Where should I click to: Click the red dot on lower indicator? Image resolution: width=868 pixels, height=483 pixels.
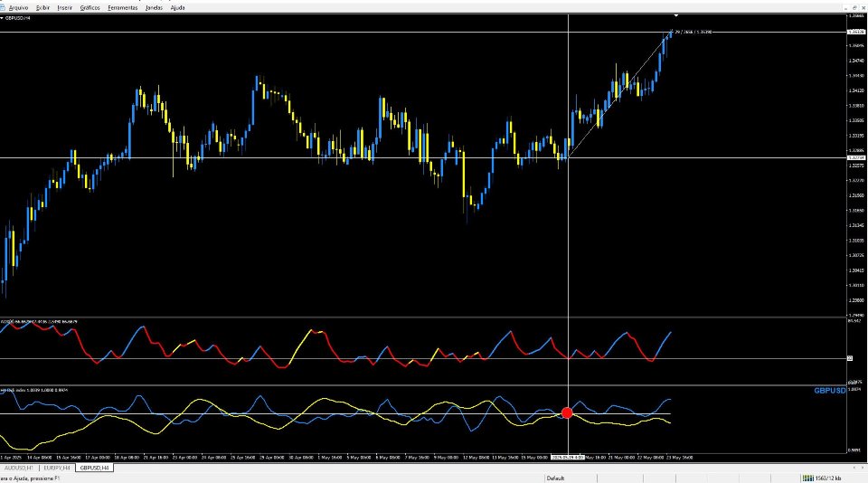(567, 412)
